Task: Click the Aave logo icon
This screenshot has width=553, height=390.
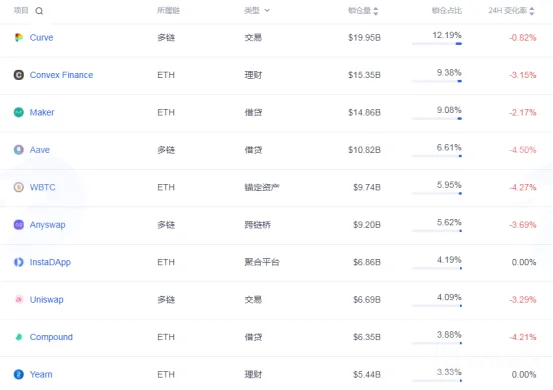Action: point(19,150)
